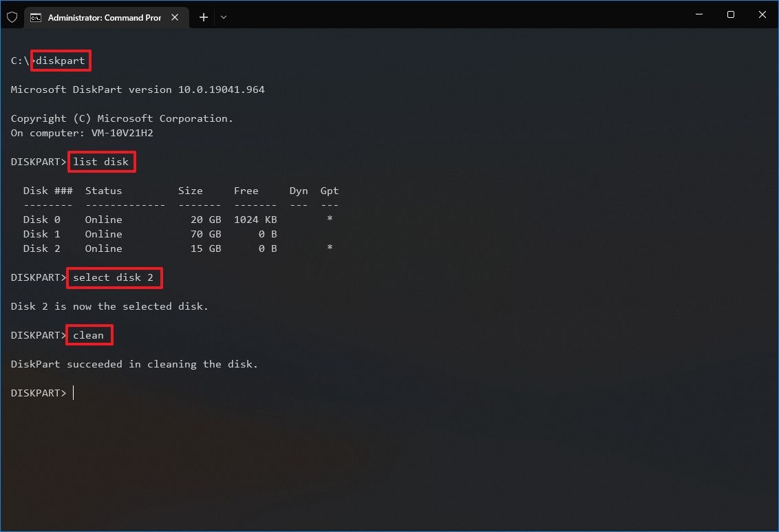The width and height of the screenshot is (779, 532).
Task: Click the highlighted list disk command
Action: point(101,162)
